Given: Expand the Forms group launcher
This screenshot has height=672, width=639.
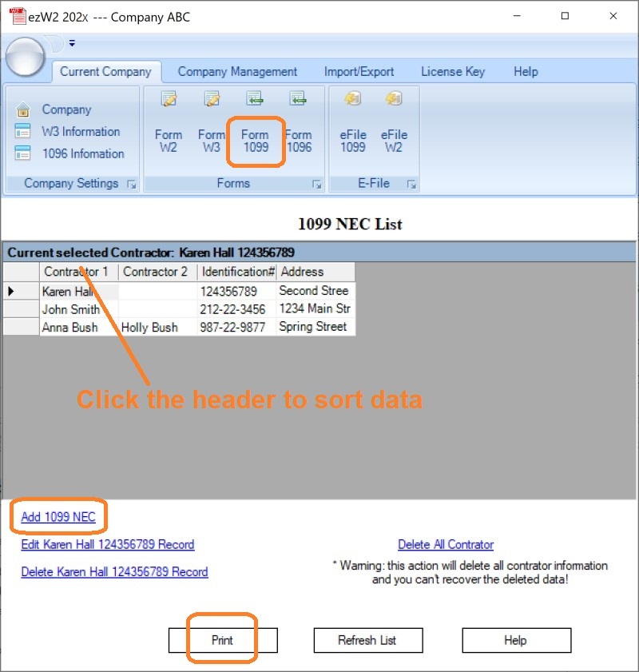Looking at the screenshot, I should click(x=317, y=184).
